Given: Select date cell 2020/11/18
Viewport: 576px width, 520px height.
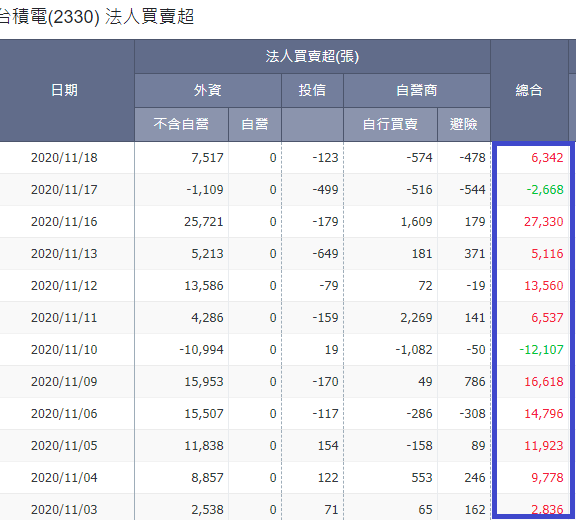Looking at the screenshot, I should (64, 158).
